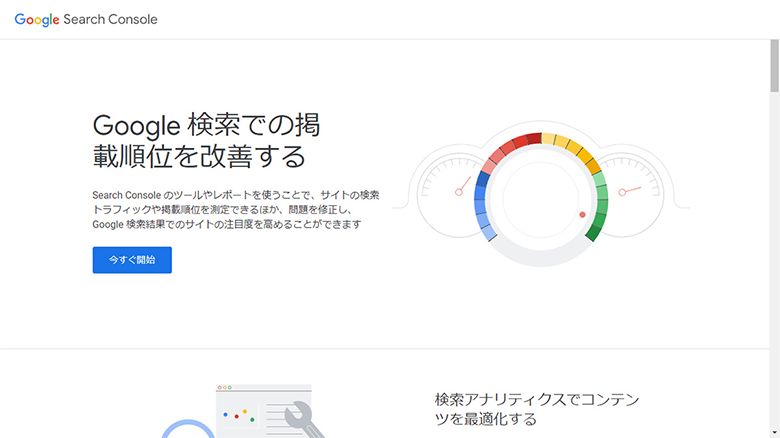The width and height of the screenshot is (780, 438).
Task: Click the page scrollbar thumb
Action: pyautogui.click(x=775, y=66)
